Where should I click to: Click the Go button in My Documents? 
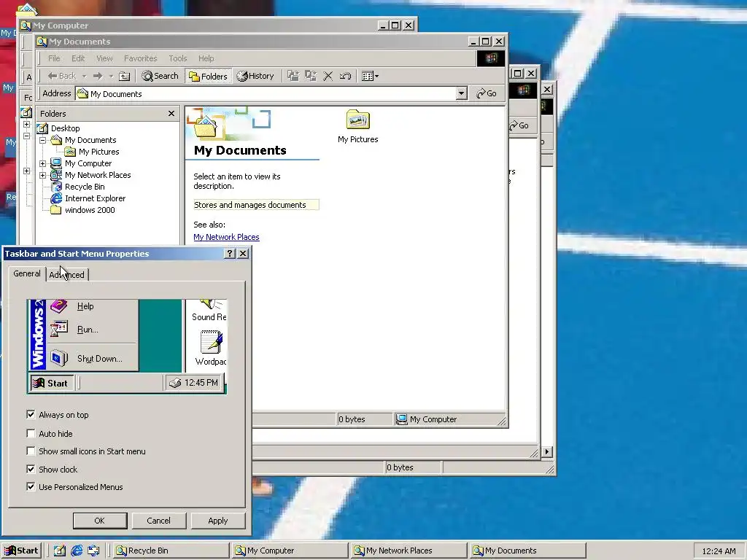pos(487,93)
